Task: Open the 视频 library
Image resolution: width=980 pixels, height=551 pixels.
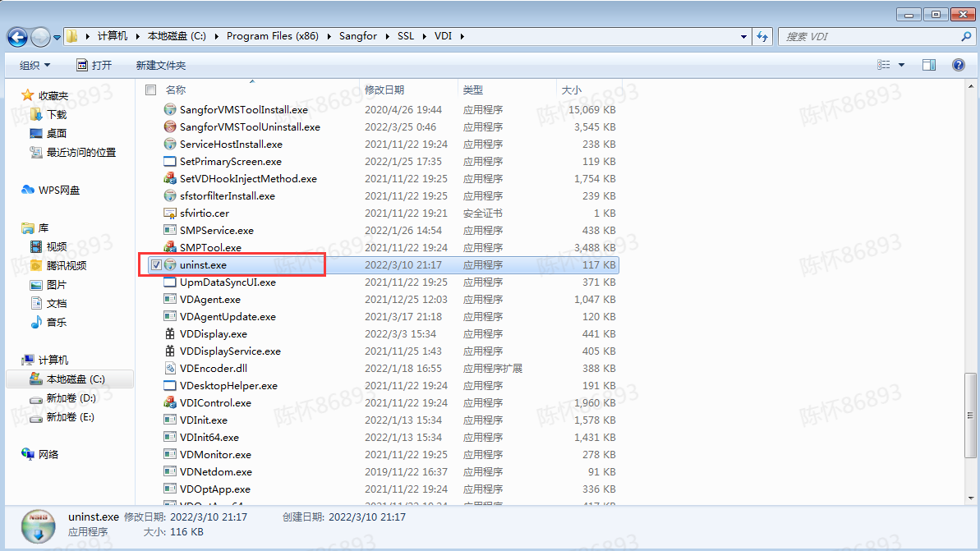Action: point(48,247)
